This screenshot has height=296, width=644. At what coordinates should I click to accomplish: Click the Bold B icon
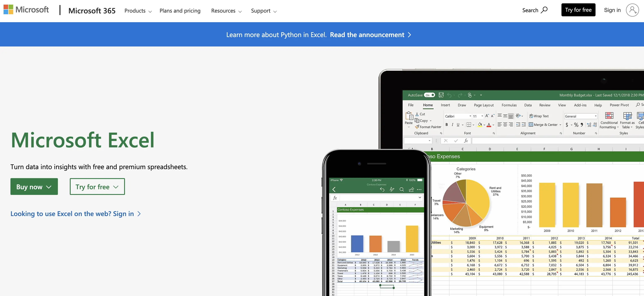(447, 125)
